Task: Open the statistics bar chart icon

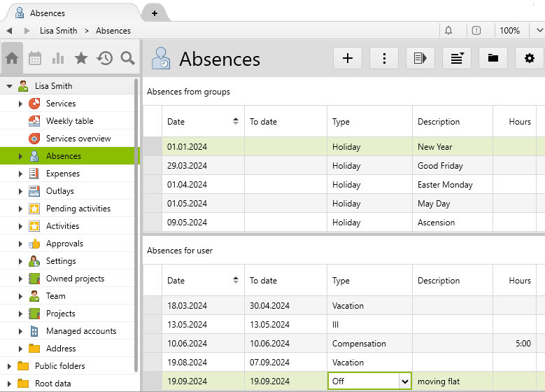Action: pos(58,58)
